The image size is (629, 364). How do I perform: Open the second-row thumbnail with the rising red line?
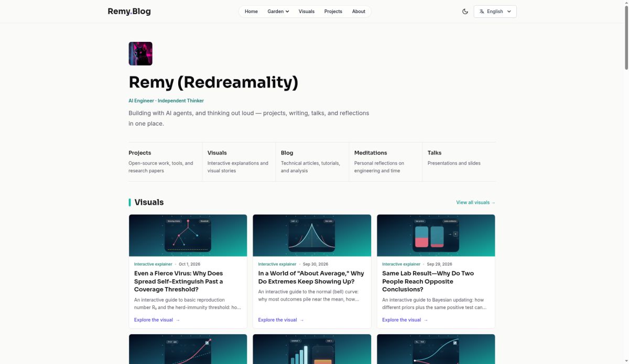tap(188, 349)
